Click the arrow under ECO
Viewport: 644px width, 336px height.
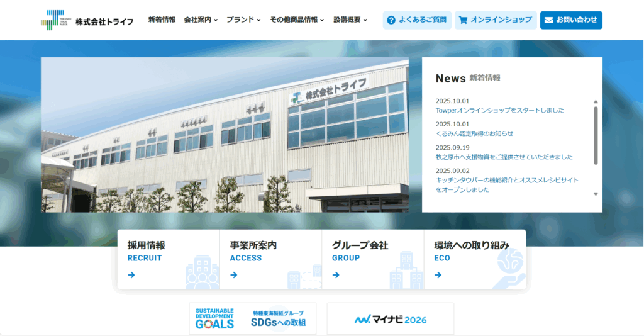coord(438,275)
